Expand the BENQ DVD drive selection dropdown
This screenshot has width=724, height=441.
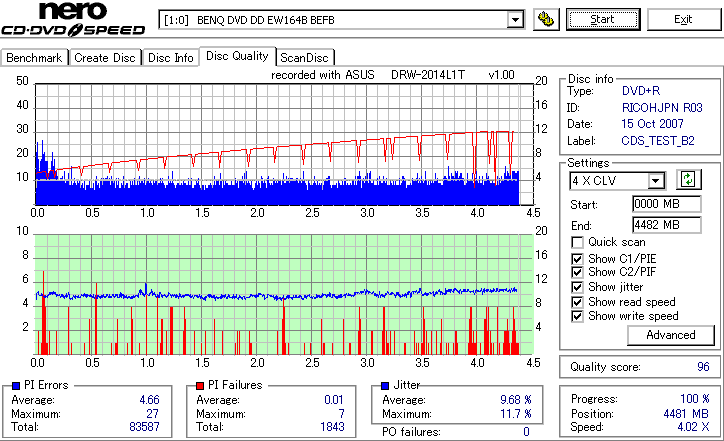pyautogui.click(x=515, y=20)
